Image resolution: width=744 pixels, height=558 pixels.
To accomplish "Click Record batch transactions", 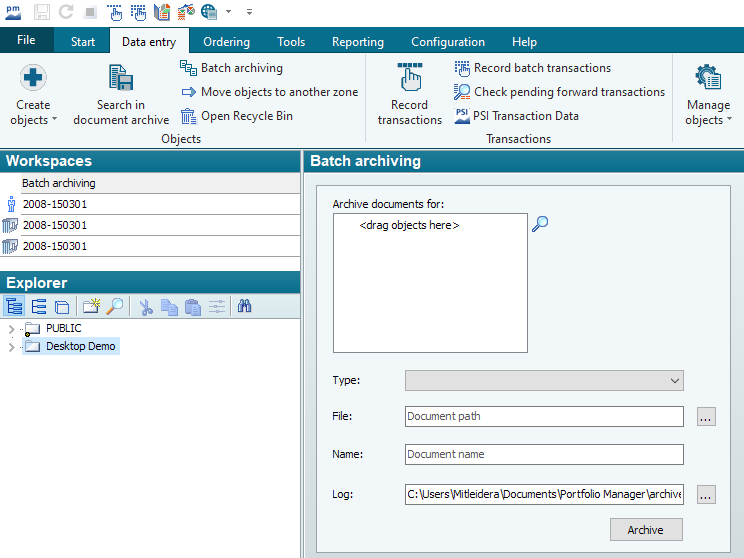I will click(x=532, y=68).
